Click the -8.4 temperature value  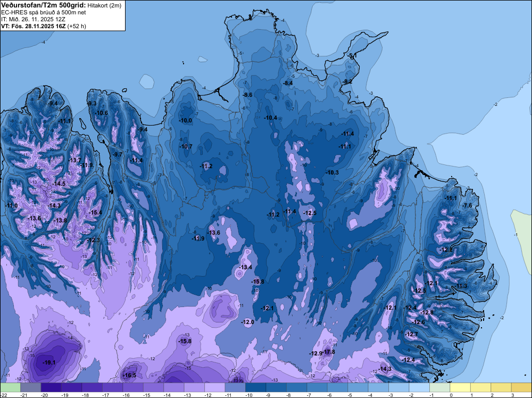coord(288,83)
